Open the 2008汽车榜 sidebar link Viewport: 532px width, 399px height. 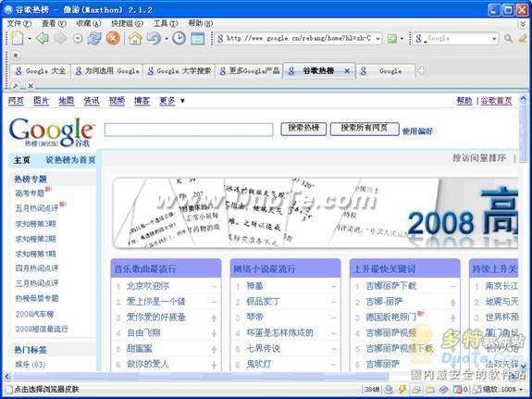pyautogui.click(x=34, y=314)
